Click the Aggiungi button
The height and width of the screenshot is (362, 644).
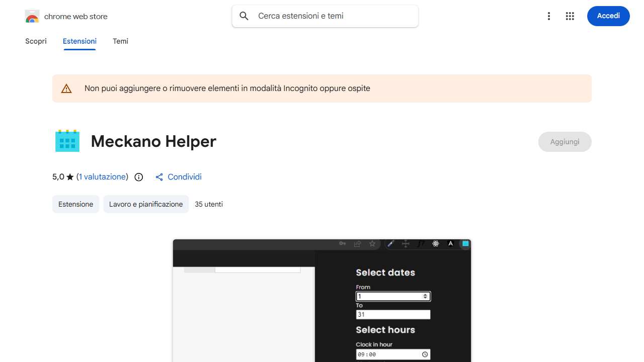tap(565, 141)
